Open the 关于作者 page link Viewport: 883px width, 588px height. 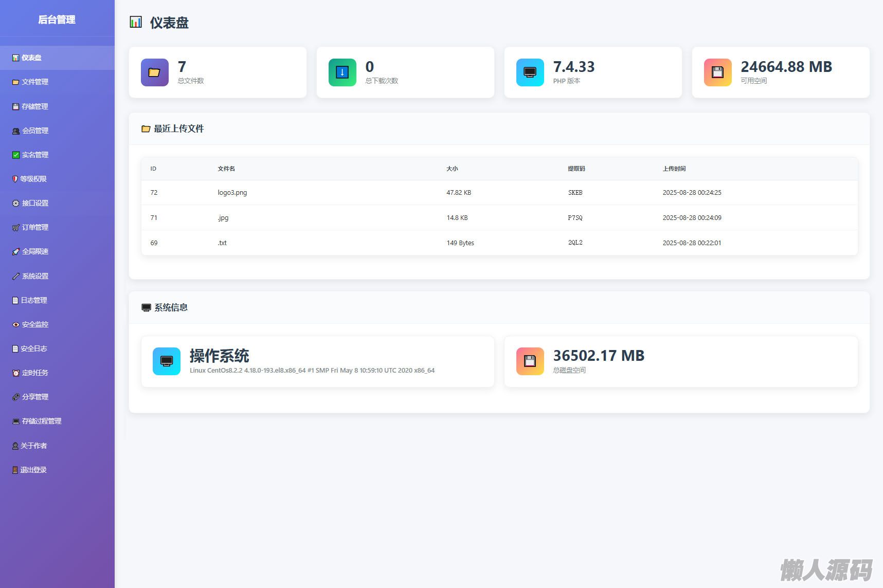click(x=33, y=446)
